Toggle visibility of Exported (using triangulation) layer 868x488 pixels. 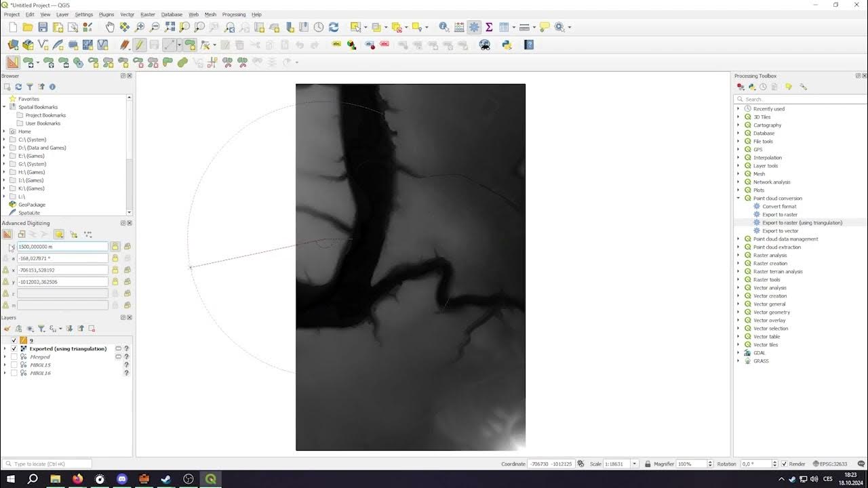[x=14, y=348]
